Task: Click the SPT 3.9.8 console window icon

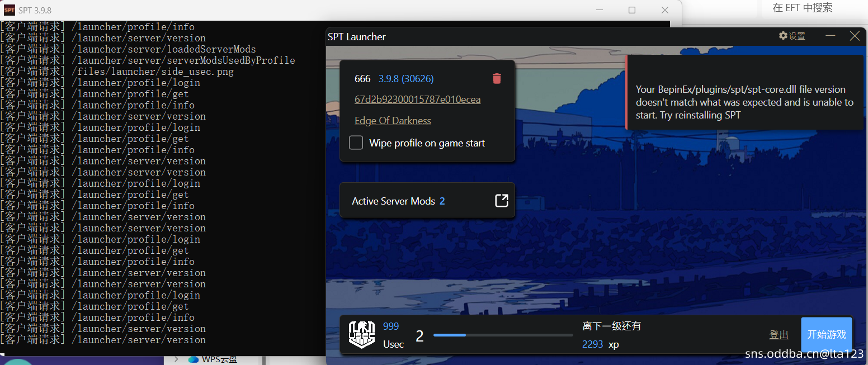Action: point(10,10)
